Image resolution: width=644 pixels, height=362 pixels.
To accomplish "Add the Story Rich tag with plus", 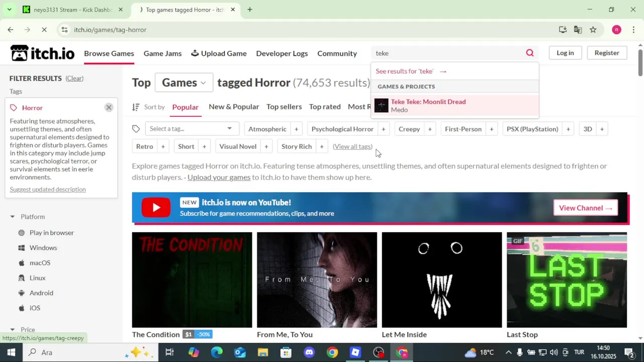I will (321, 146).
